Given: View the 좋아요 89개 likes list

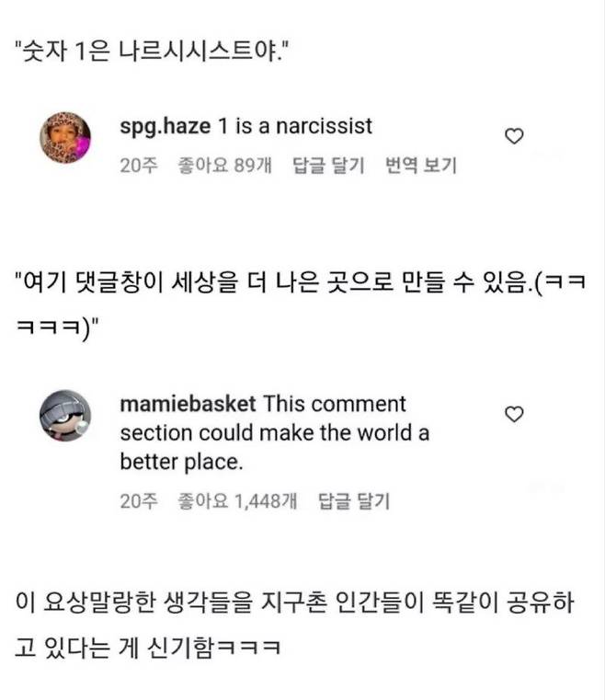Looking at the screenshot, I should click(225, 166).
